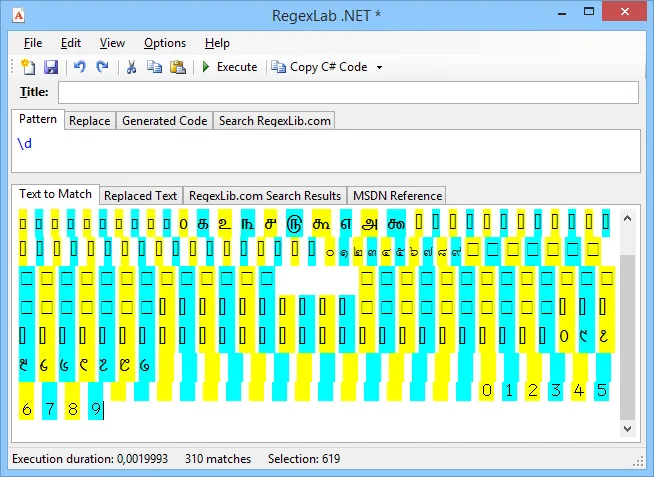The height and width of the screenshot is (477, 654).
Task: Click the highlighted digit 6 match
Action: [x=26, y=409]
